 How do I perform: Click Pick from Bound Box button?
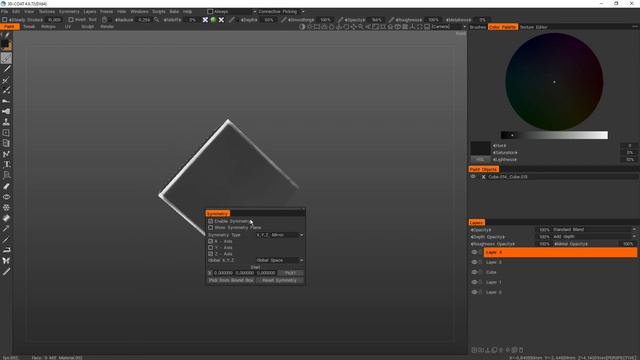click(231, 280)
